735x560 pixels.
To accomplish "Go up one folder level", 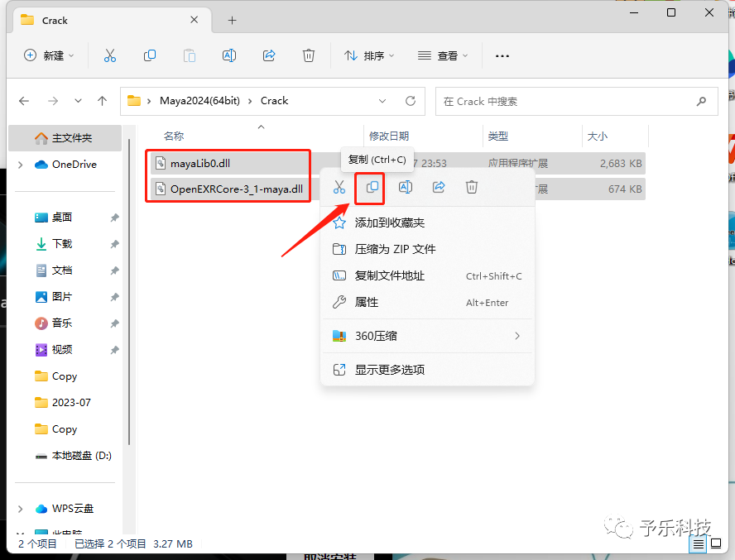I will pos(102,101).
